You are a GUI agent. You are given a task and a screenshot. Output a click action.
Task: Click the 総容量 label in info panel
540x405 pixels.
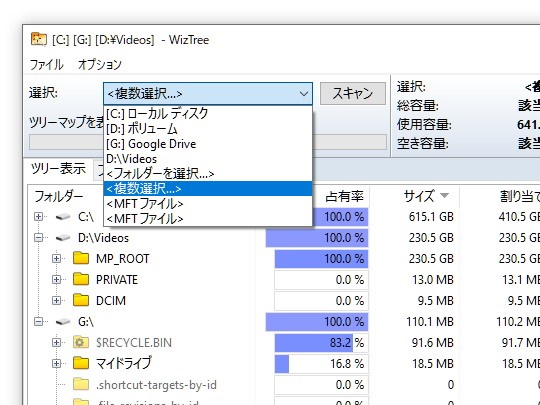(417, 105)
